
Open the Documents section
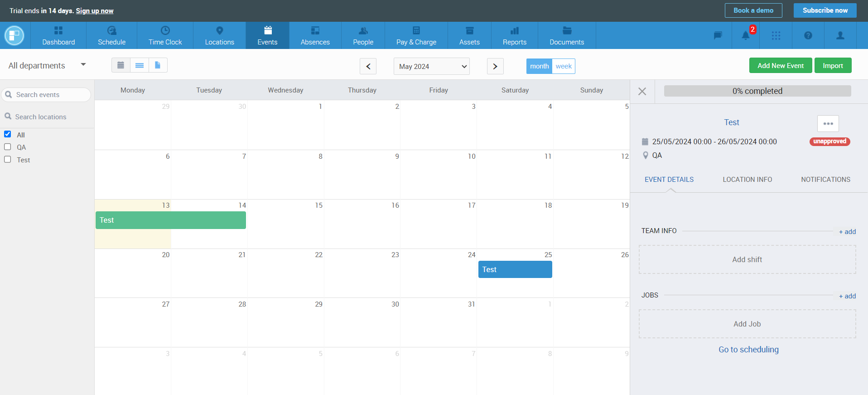pos(567,35)
